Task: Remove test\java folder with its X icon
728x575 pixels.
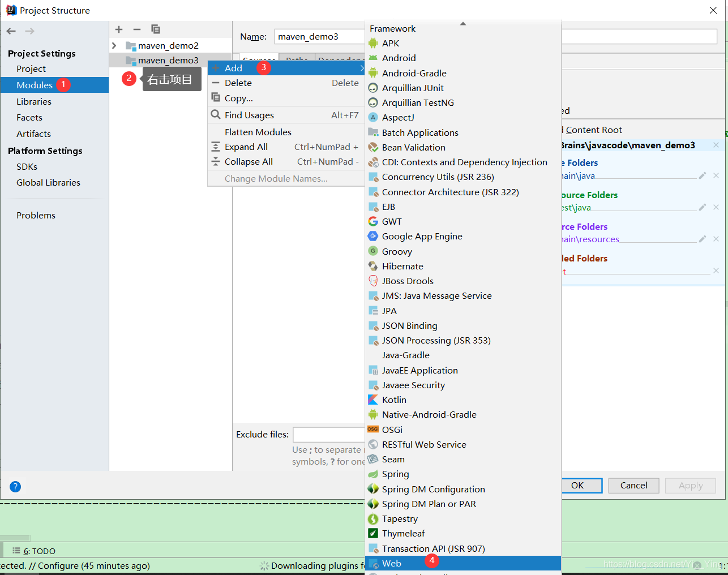Action: click(x=716, y=207)
